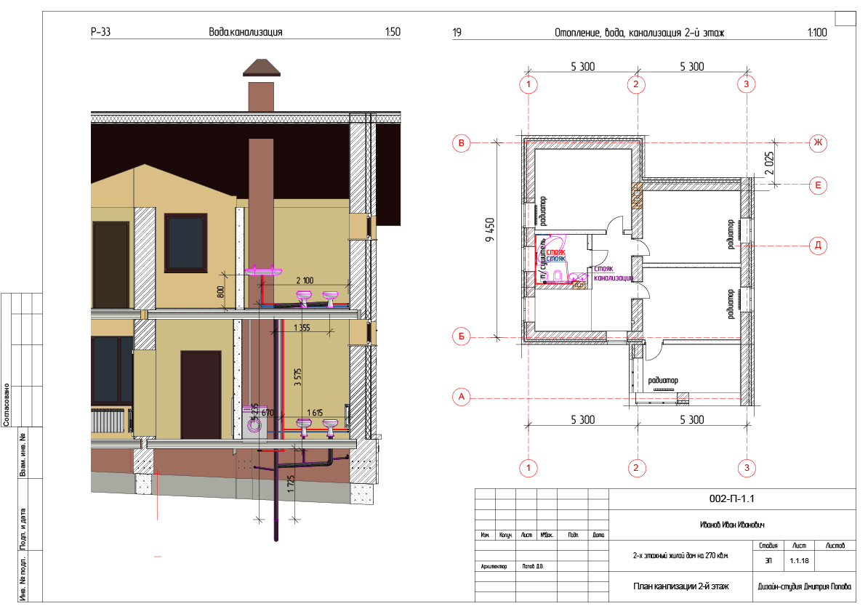
Task: Click the 'Подп.' column header
Action: point(572,535)
